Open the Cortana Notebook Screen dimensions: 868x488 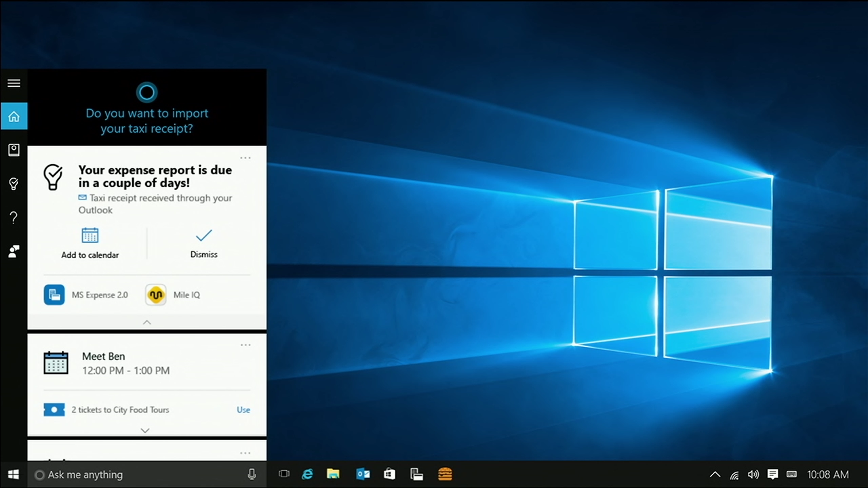14,150
